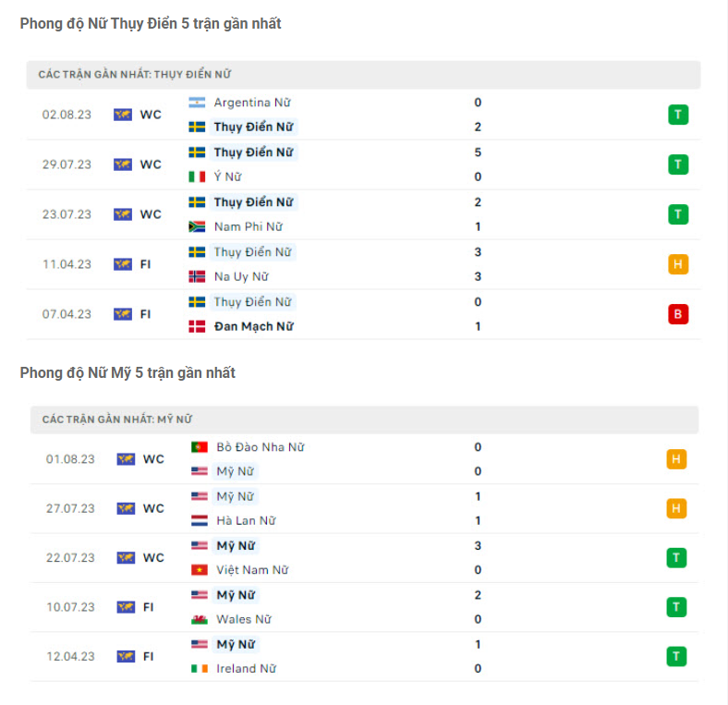The height and width of the screenshot is (705, 728).
Task: Click the Ireland flag icon
Action: (x=200, y=668)
